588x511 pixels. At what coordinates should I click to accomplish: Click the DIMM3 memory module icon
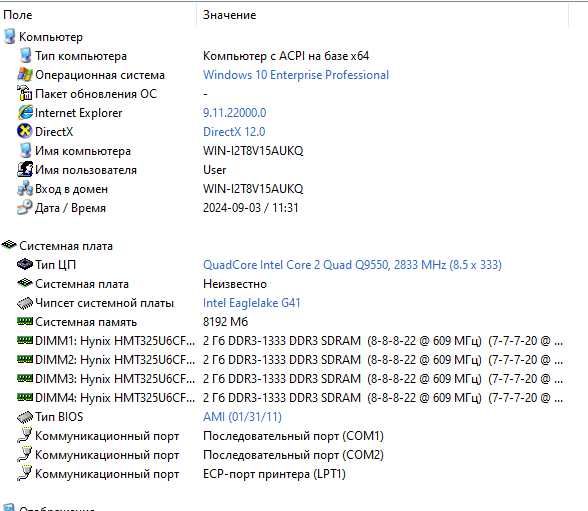click(25, 378)
